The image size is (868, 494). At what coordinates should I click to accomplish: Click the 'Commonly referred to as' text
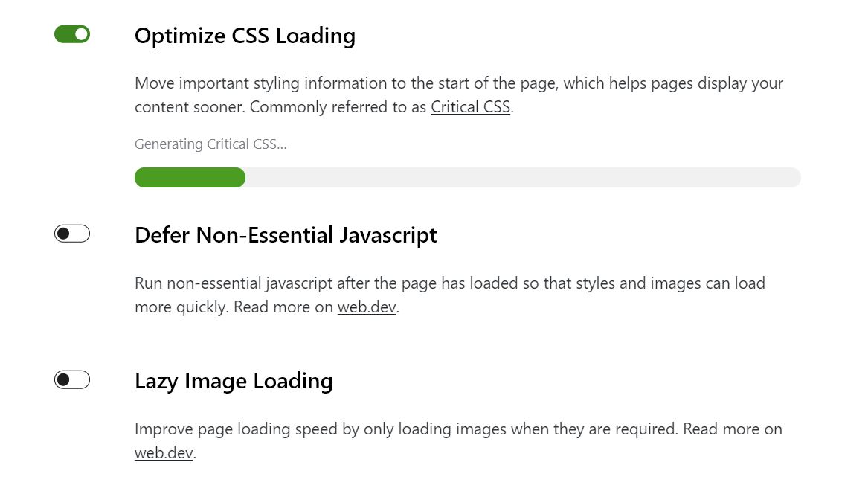point(338,107)
